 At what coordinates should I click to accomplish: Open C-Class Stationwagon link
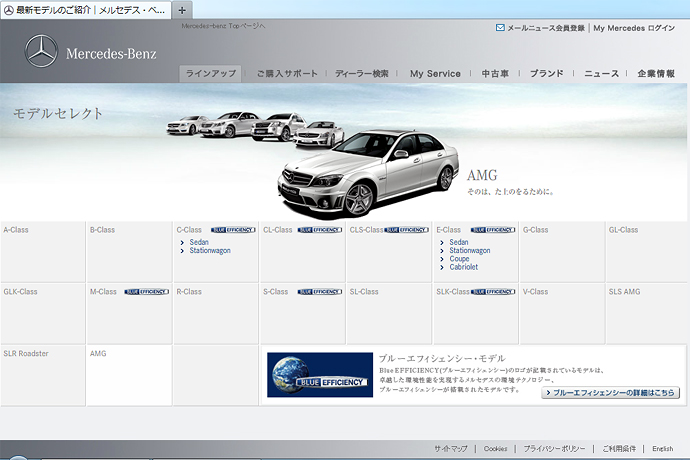pos(210,250)
